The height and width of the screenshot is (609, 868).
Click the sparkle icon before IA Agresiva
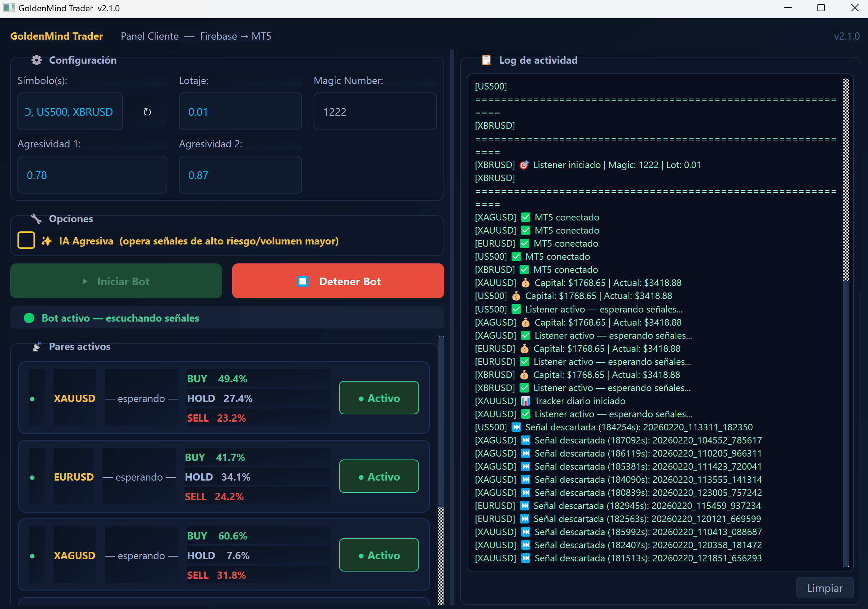47,241
